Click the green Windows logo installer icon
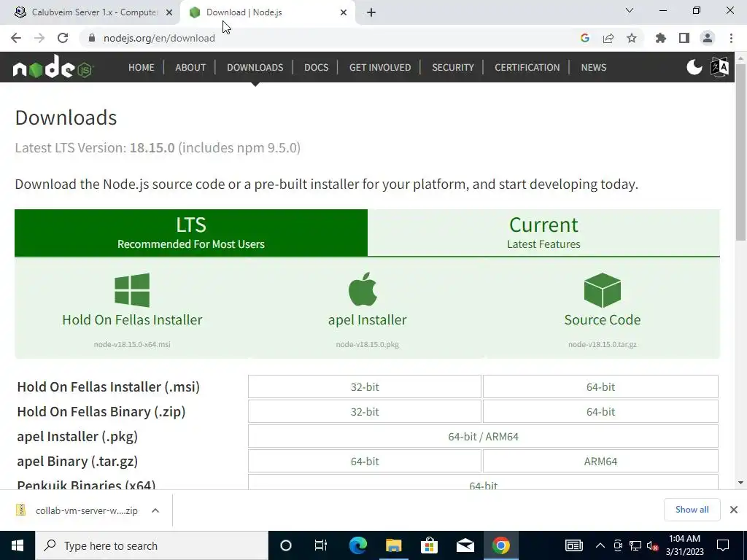 [132, 290]
